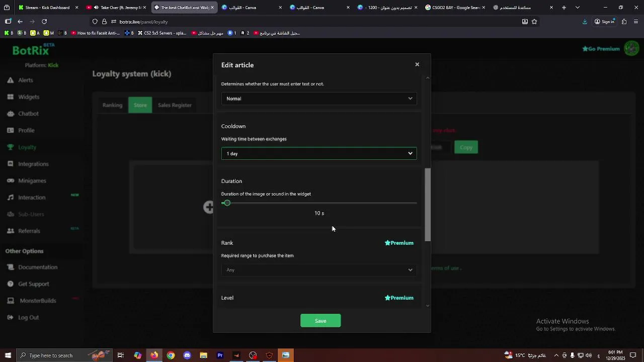Open MonsterBuilds computer icon

[10, 301]
